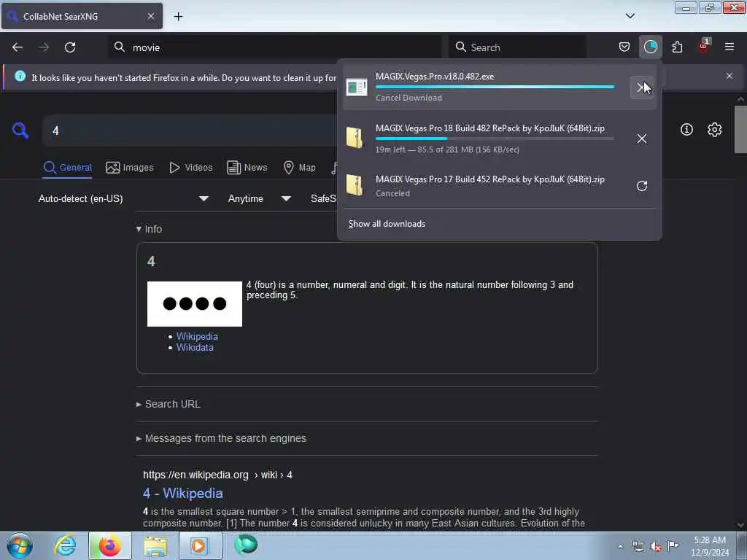Viewport: 747px width, 560px height.
Task: Switch to the News search tab
Action: [x=247, y=168]
